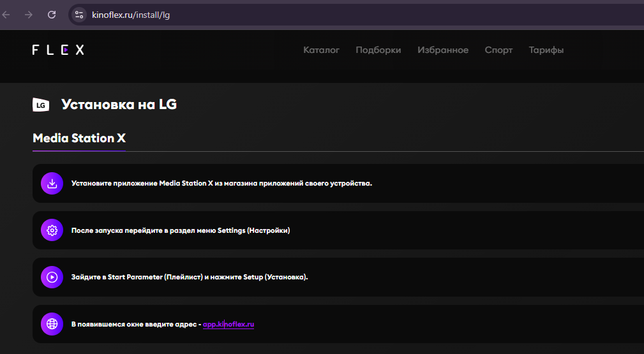Select Спорт in the navigation bar
The image size is (644, 354).
(x=498, y=50)
